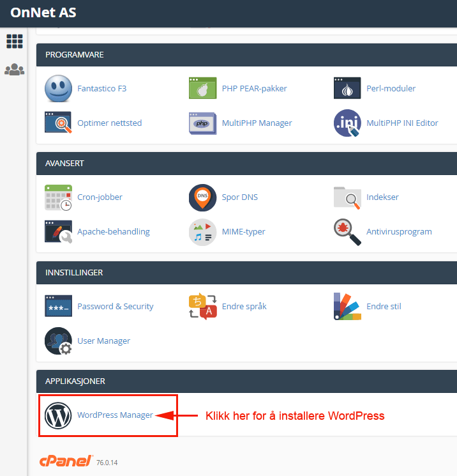The width and height of the screenshot is (457, 476).
Task: Click the OnNet AS header title
Action: click(43, 13)
